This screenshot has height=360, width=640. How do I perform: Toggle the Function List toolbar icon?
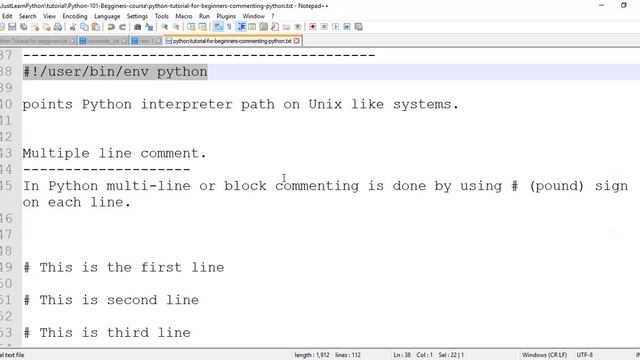point(275,27)
